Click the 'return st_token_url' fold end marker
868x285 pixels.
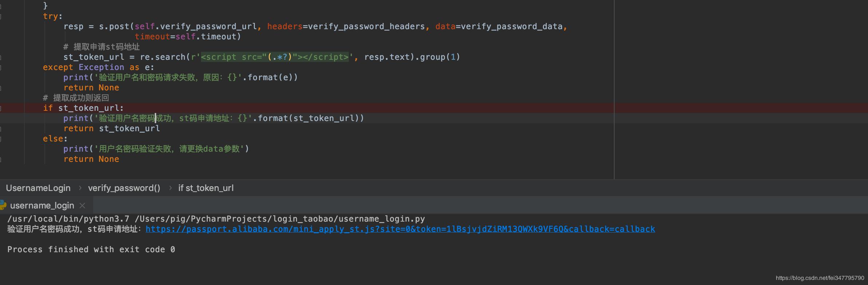pos(1,129)
